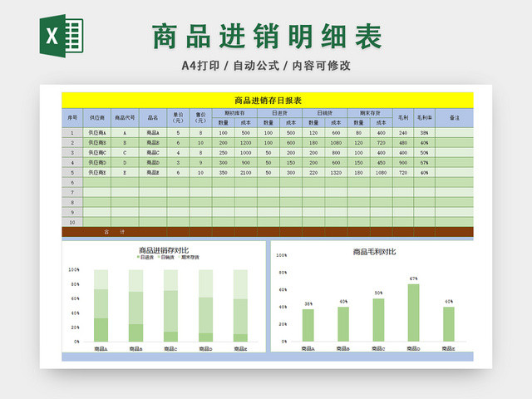This screenshot has width=532, height=399.
Task: Click the large 商品进销明细表 heading
Action: point(268,36)
